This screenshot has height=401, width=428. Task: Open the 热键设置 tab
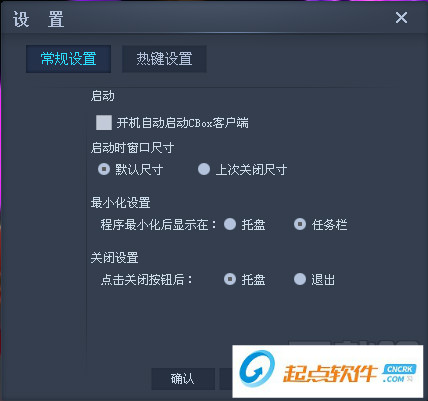pyautogui.click(x=164, y=59)
